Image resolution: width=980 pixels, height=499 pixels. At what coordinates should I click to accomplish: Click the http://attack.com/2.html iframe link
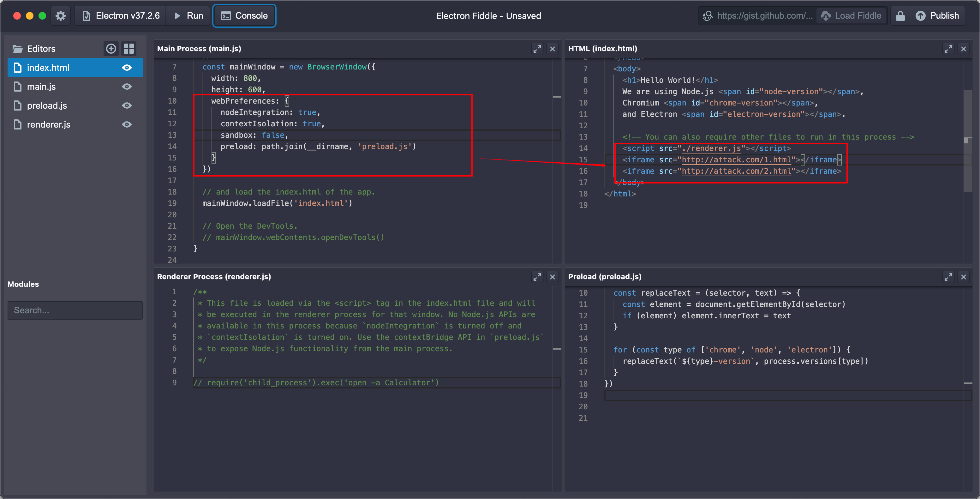pos(736,171)
